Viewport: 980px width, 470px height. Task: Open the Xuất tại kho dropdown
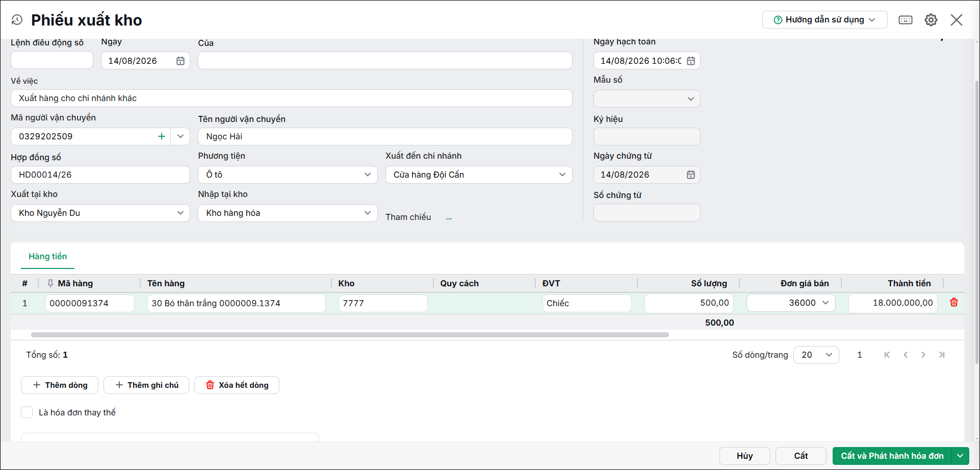[100, 213]
